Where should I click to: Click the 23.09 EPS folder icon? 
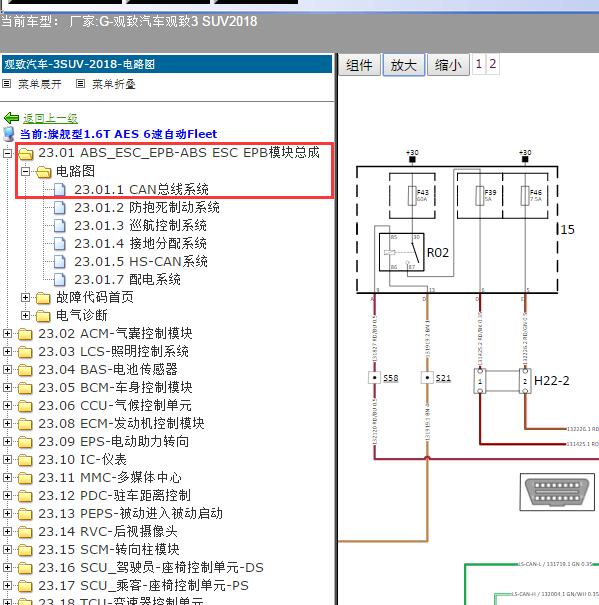coord(25,441)
